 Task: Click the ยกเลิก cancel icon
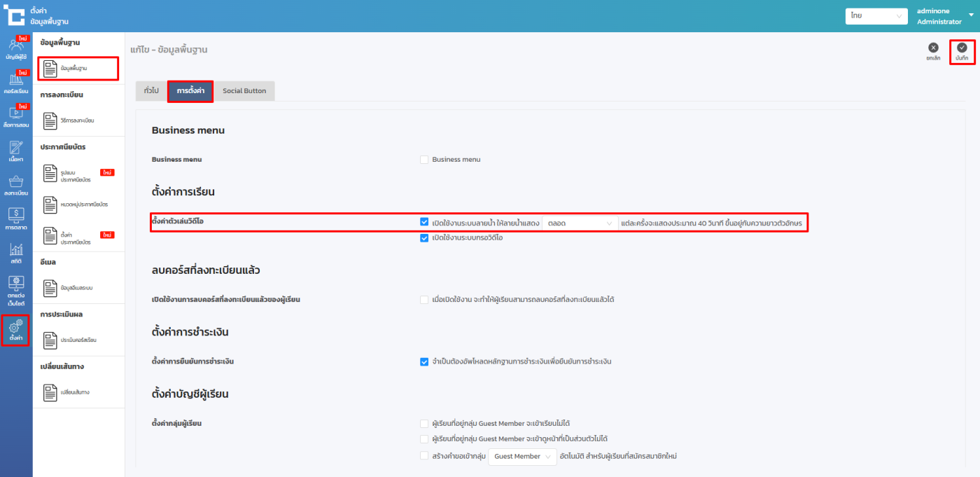click(932, 51)
